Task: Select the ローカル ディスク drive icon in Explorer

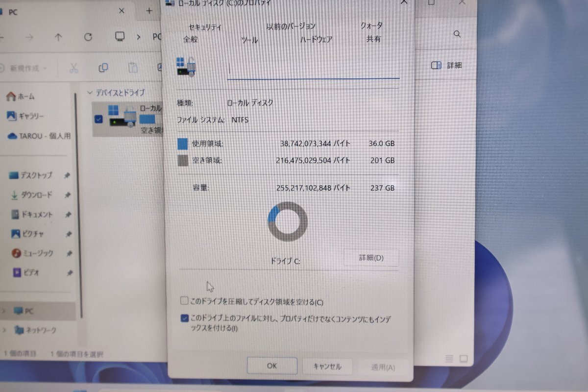Action: (x=122, y=117)
